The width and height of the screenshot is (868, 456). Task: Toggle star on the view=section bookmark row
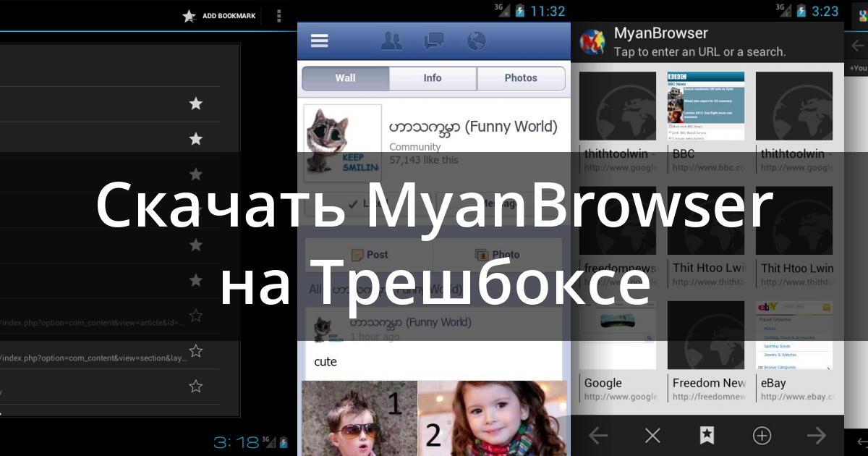(x=195, y=351)
